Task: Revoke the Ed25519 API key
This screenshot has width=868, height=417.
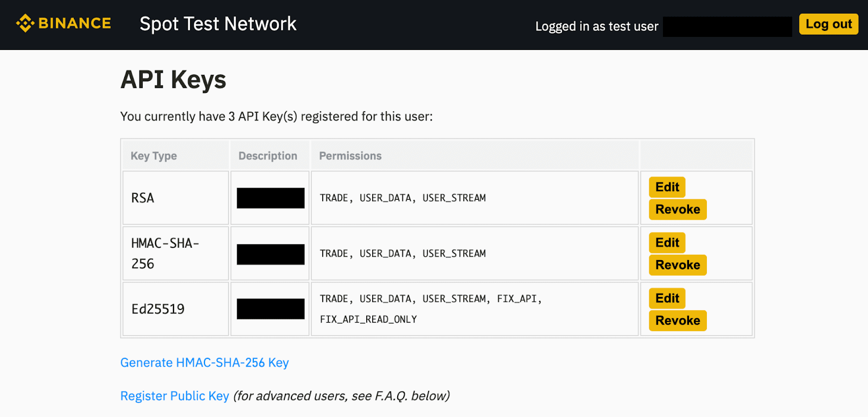Action: (678, 320)
